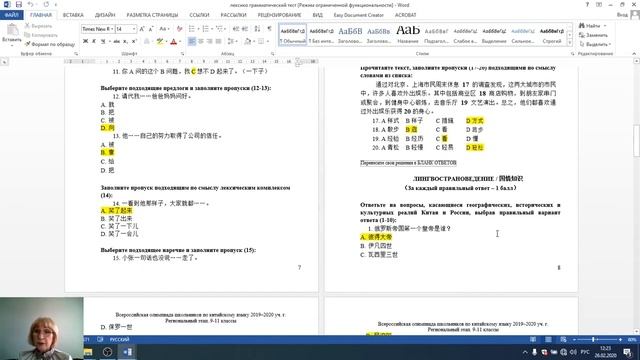
Task: Toggle strikethrough abc formatting
Action: (117, 41)
